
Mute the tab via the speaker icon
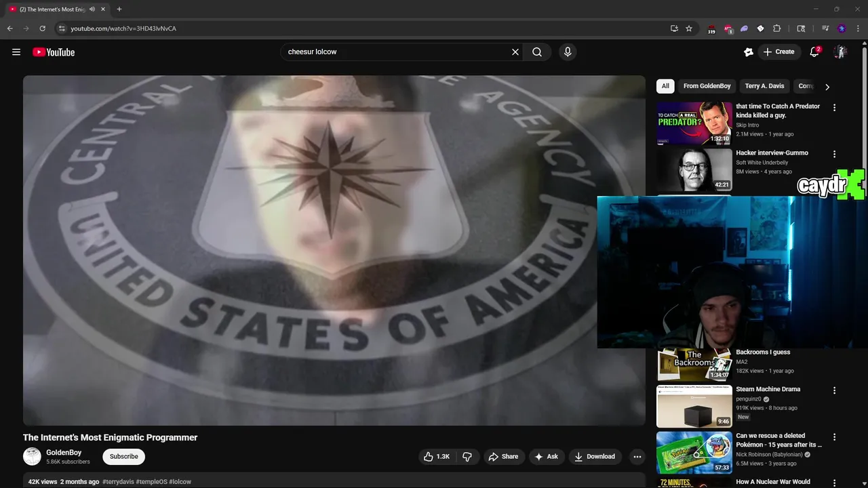tap(92, 9)
